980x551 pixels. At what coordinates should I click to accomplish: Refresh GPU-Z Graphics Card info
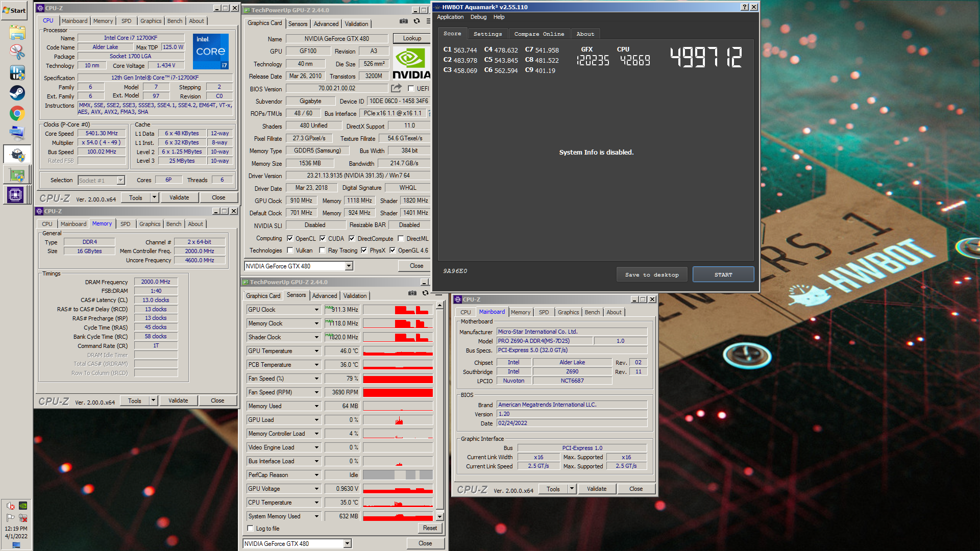click(x=416, y=21)
